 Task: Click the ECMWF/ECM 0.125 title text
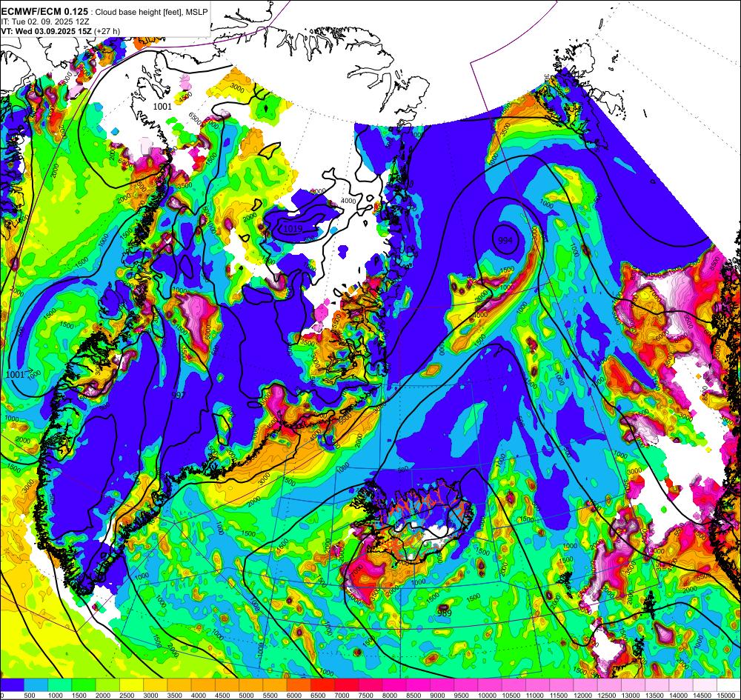(x=44, y=12)
